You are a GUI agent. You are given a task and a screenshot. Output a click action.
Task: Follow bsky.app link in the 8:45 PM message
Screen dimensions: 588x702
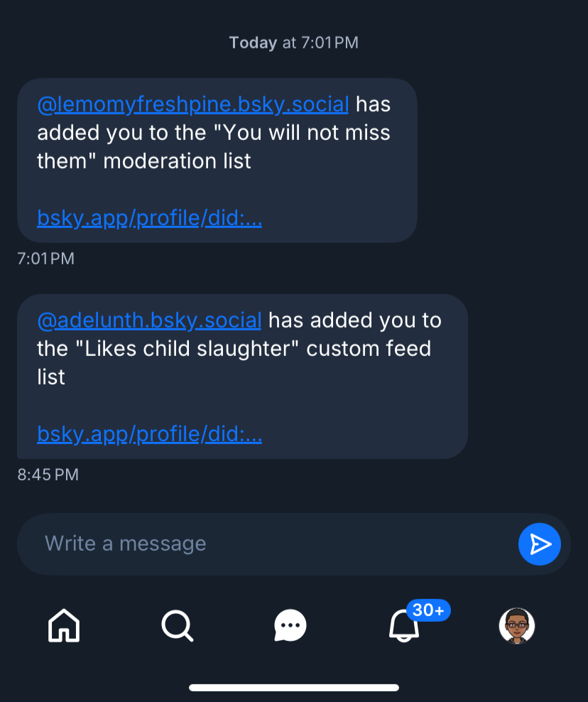(150, 433)
